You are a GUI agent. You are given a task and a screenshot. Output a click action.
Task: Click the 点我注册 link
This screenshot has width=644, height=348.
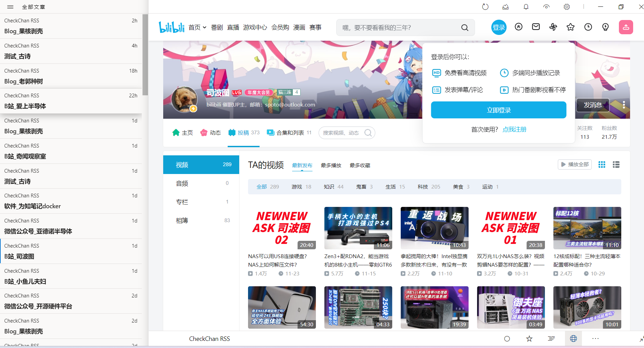(514, 129)
